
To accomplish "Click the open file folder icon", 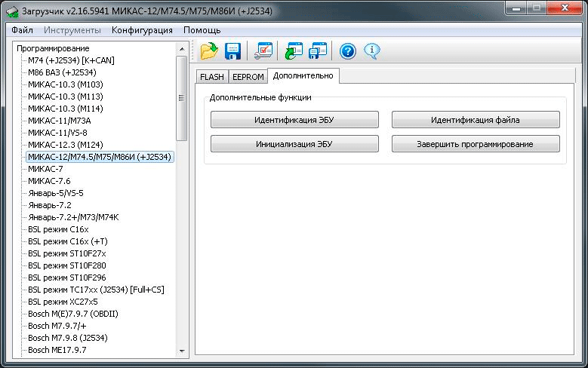I will pyautogui.click(x=209, y=51).
